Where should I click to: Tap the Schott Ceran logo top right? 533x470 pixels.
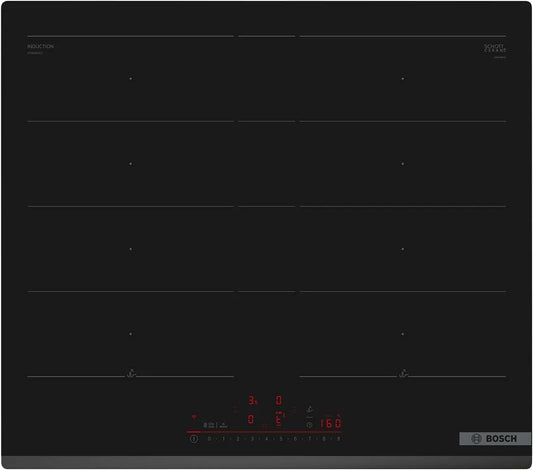click(495, 48)
